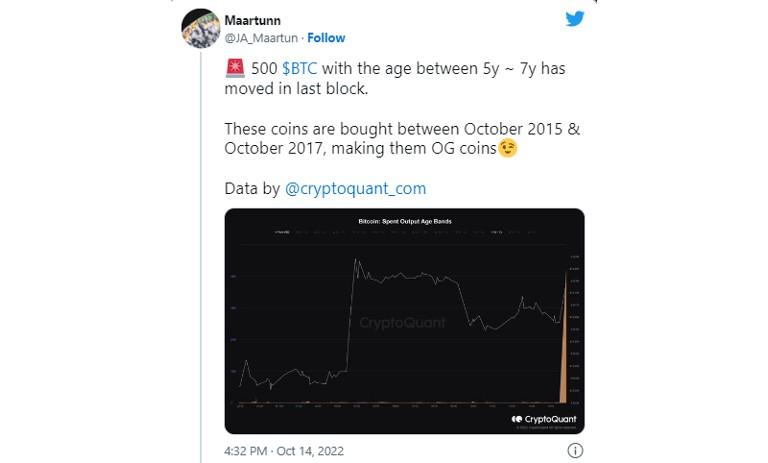This screenshot has width=768, height=463.
Task: Open the tweet timestamp Oct 14, 2022
Action: (x=284, y=451)
